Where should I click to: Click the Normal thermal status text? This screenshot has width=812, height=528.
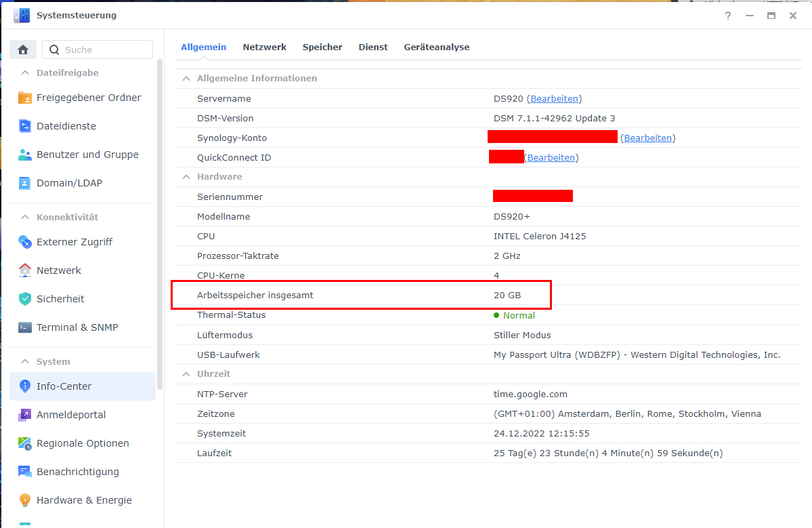(x=519, y=316)
